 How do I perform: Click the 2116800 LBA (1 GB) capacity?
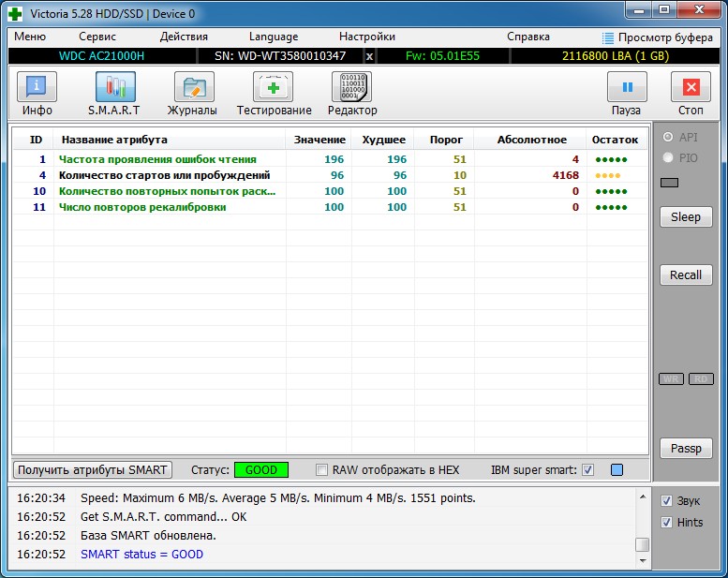[x=616, y=56]
